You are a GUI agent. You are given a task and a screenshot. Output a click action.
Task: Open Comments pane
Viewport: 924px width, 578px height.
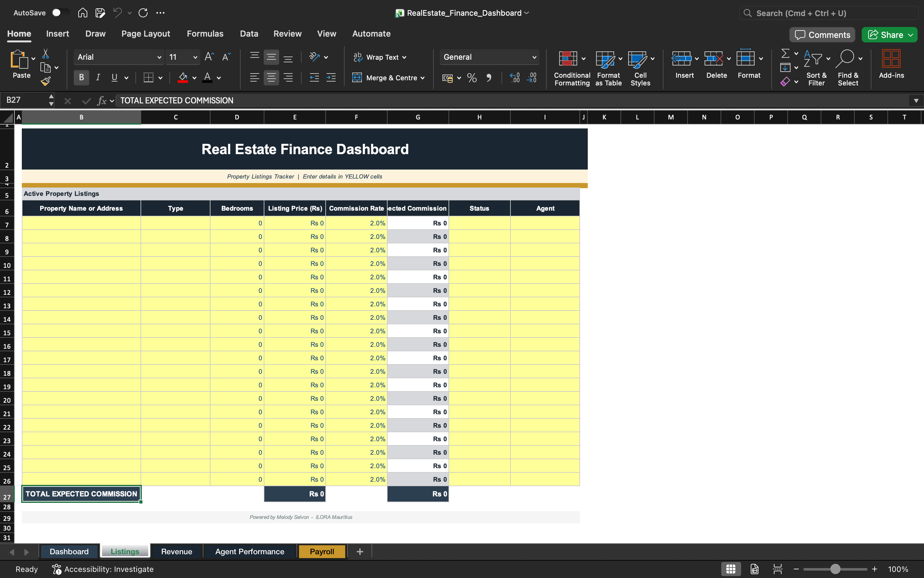(x=822, y=35)
